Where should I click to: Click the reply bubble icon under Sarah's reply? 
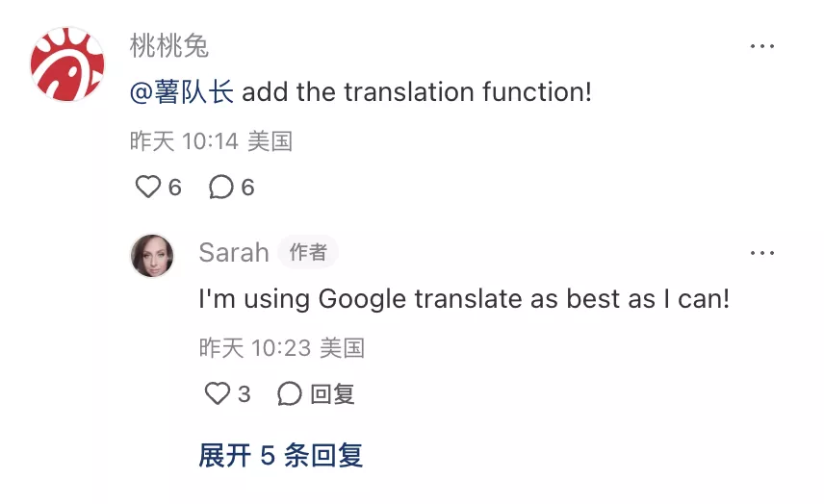290,393
